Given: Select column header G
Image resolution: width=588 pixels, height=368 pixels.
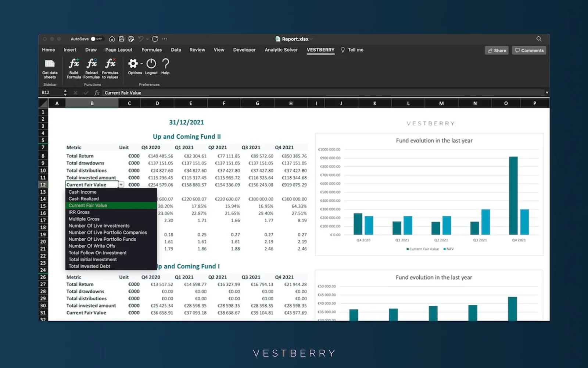Looking at the screenshot, I should (257, 103).
